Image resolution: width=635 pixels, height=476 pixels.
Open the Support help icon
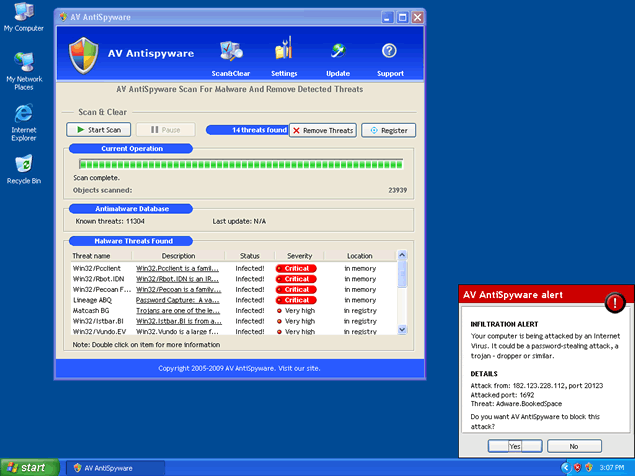(x=390, y=54)
